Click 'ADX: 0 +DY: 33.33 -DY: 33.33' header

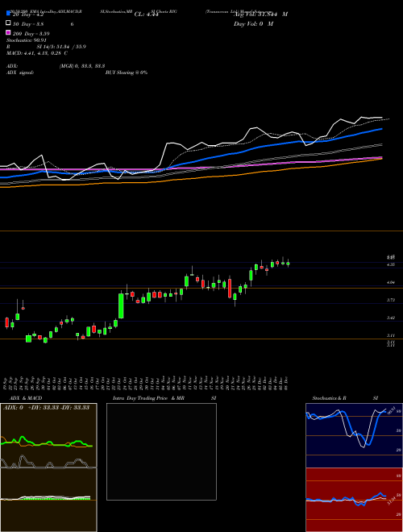pyautogui.click(x=46, y=408)
